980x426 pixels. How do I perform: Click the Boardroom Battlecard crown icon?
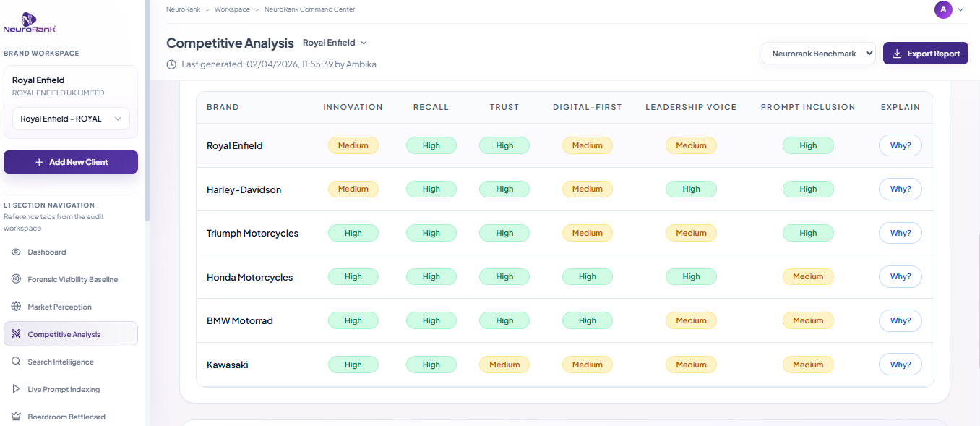(x=16, y=417)
